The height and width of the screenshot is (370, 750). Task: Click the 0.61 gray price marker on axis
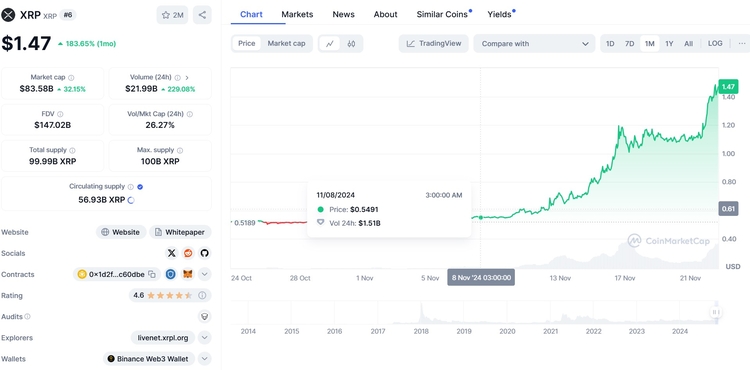728,208
